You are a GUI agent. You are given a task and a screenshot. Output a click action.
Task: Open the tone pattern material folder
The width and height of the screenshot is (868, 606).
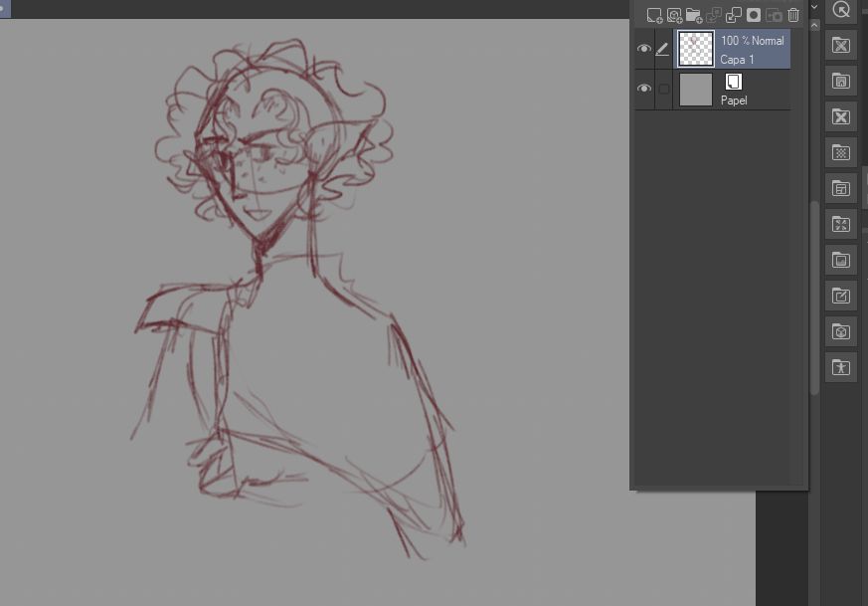pos(841,152)
